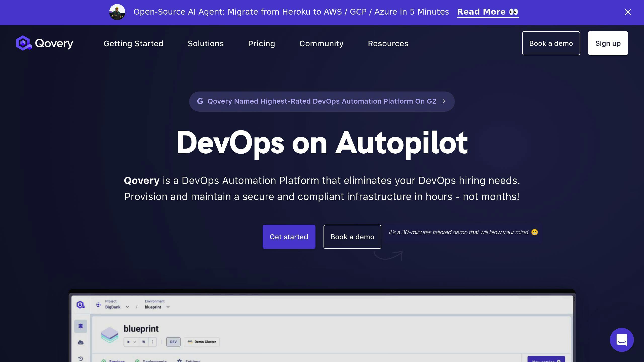Expand the deploy options chevron
This screenshot has width=644, height=362.
coord(135,342)
